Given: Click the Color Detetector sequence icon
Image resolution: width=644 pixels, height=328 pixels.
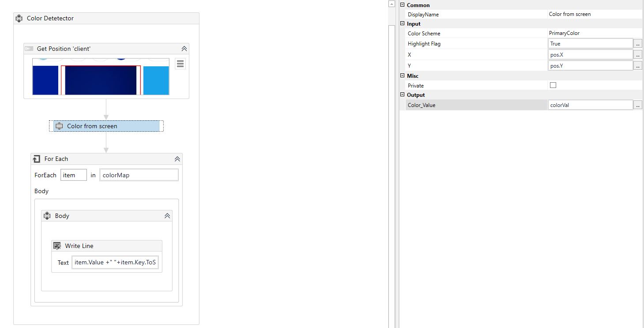Looking at the screenshot, I should click(x=19, y=19).
